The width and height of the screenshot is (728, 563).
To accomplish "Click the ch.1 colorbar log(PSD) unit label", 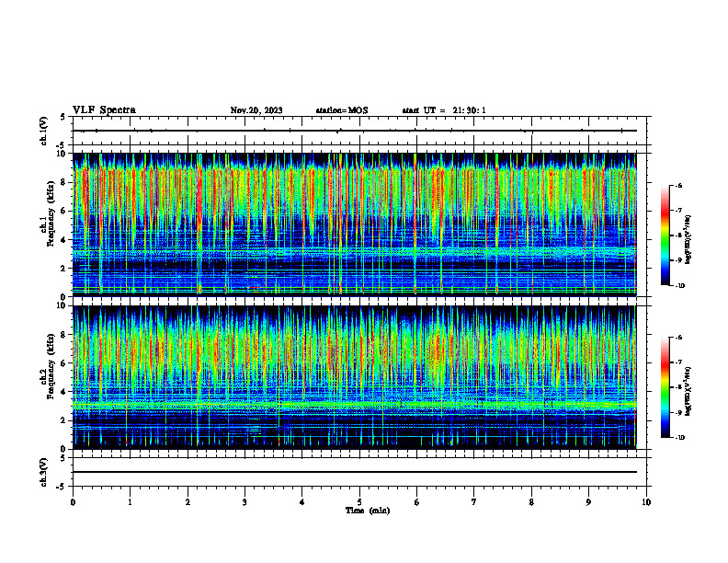I will [688, 239].
